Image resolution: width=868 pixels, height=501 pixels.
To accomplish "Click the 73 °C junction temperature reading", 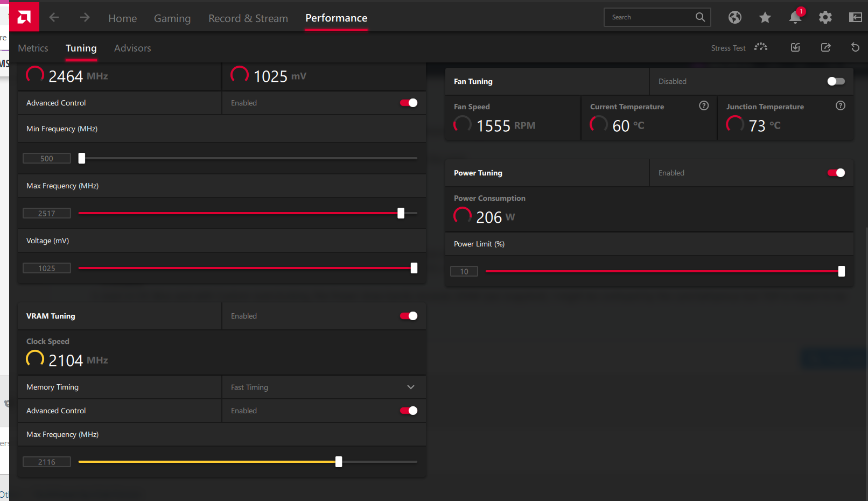I will (x=765, y=126).
